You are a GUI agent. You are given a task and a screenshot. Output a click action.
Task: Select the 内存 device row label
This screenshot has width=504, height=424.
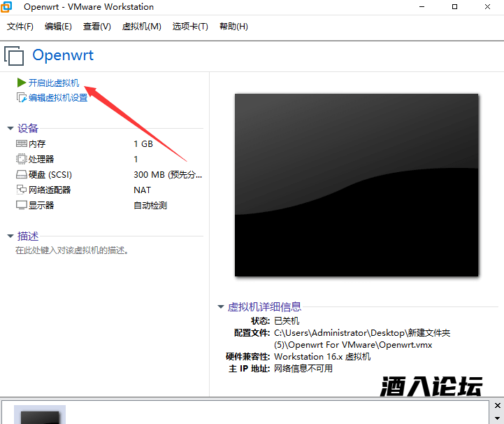pos(37,144)
